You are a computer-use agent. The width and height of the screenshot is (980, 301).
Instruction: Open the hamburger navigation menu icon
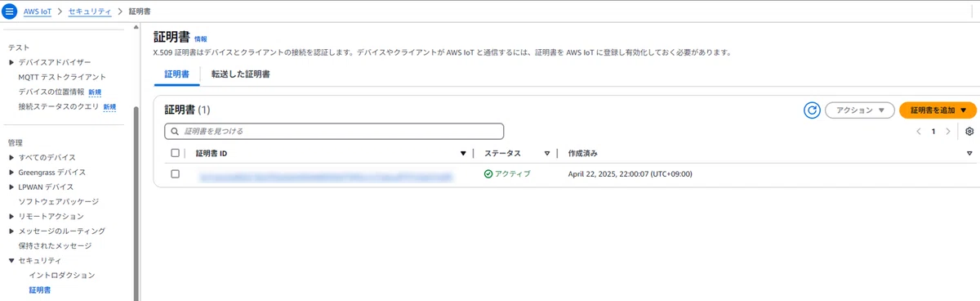pyautogui.click(x=10, y=11)
